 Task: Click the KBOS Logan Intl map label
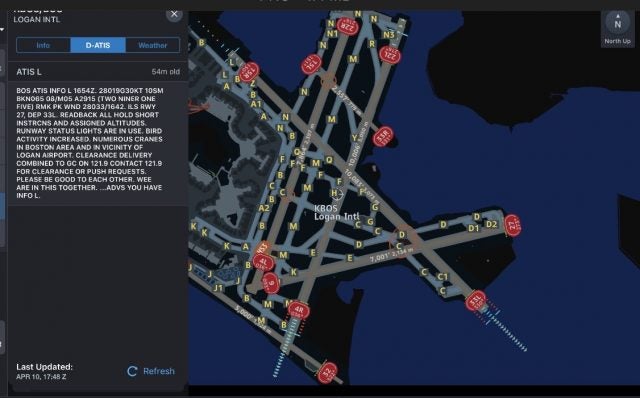336,213
